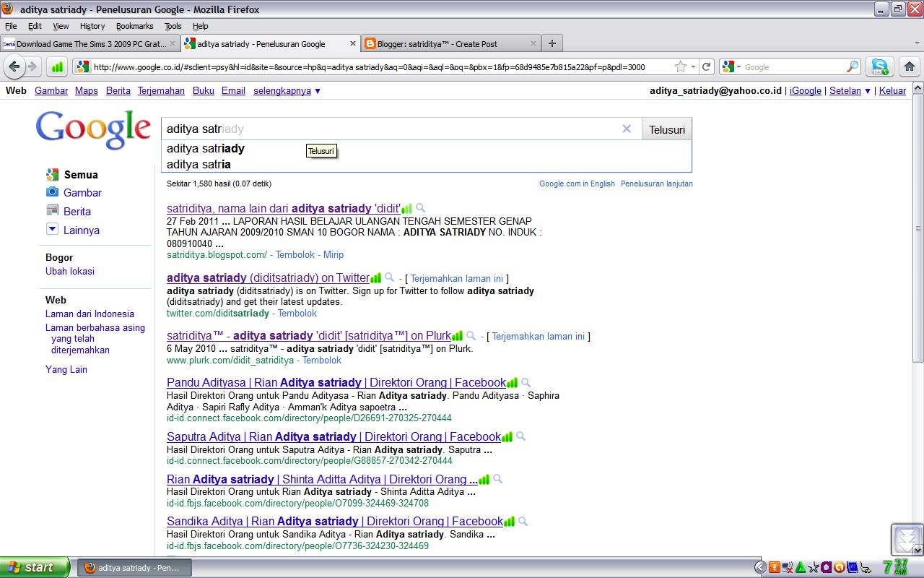This screenshot has width=924, height=578.
Task: Click the Telusuri search button
Action: coord(666,129)
